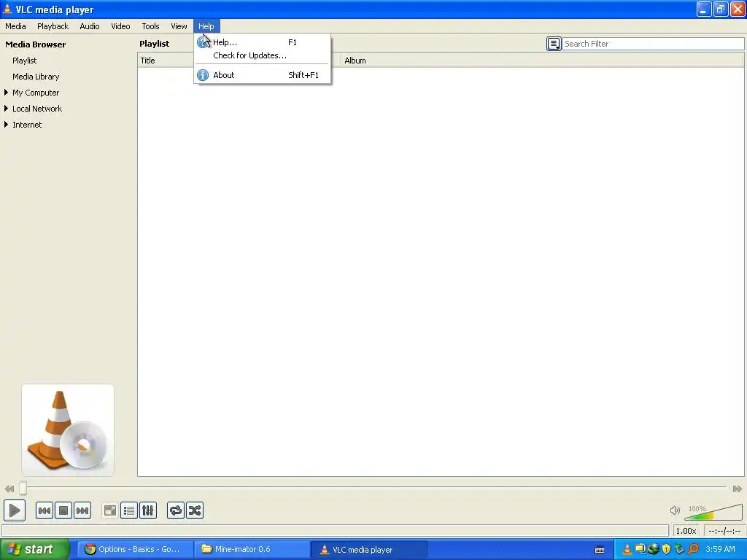Select Media Library in Media Browser

36,77
